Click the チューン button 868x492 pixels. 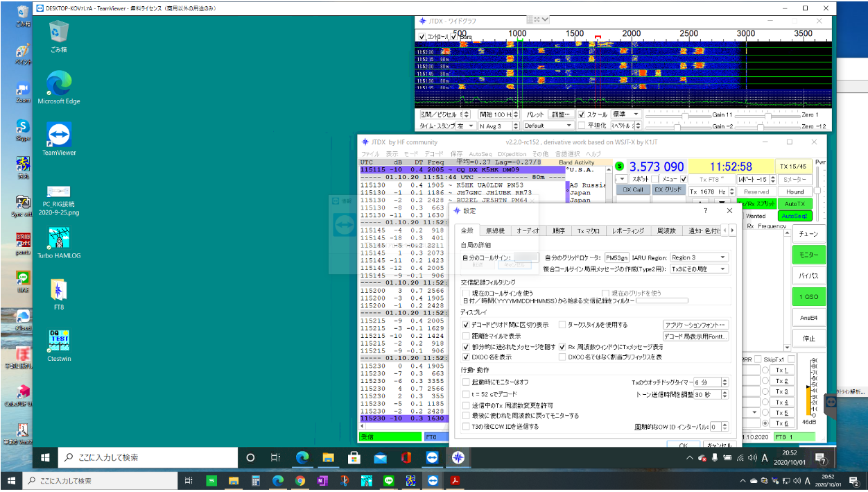[808, 235]
